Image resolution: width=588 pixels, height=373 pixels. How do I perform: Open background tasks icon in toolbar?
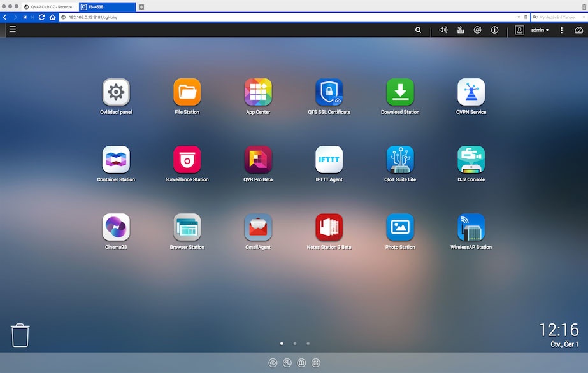click(x=461, y=30)
